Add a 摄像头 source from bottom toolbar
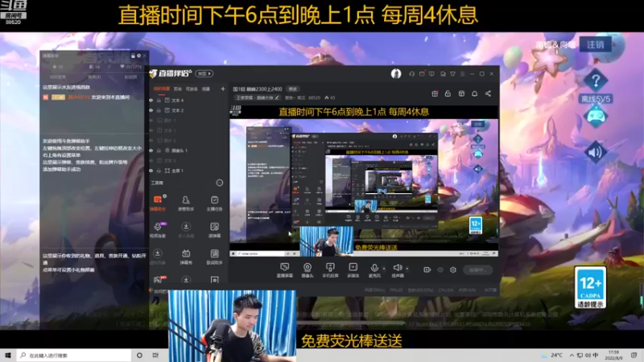The image size is (644, 362). pos(308,270)
